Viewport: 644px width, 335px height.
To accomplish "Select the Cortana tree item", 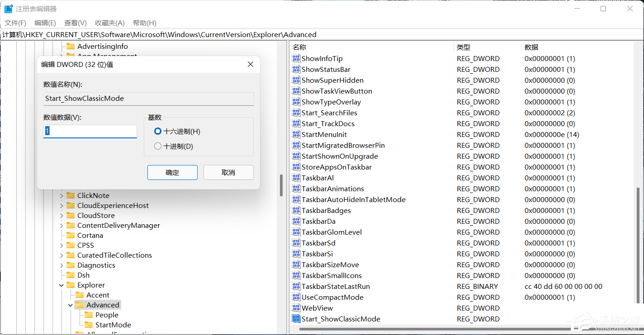I will (x=90, y=235).
